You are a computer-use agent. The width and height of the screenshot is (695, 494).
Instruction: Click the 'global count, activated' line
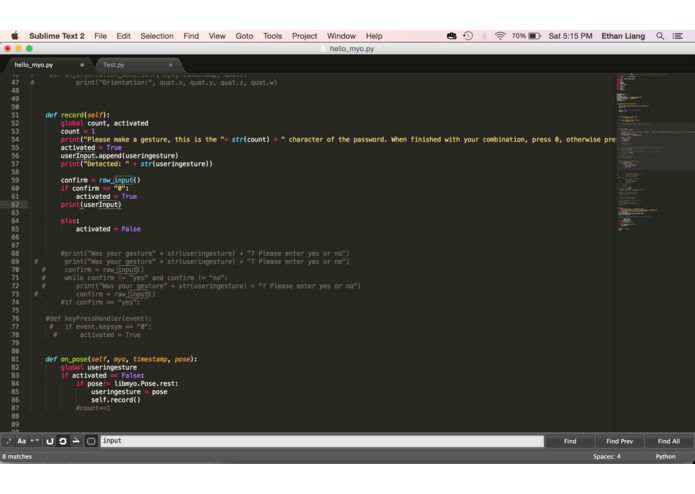tap(105, 123)
